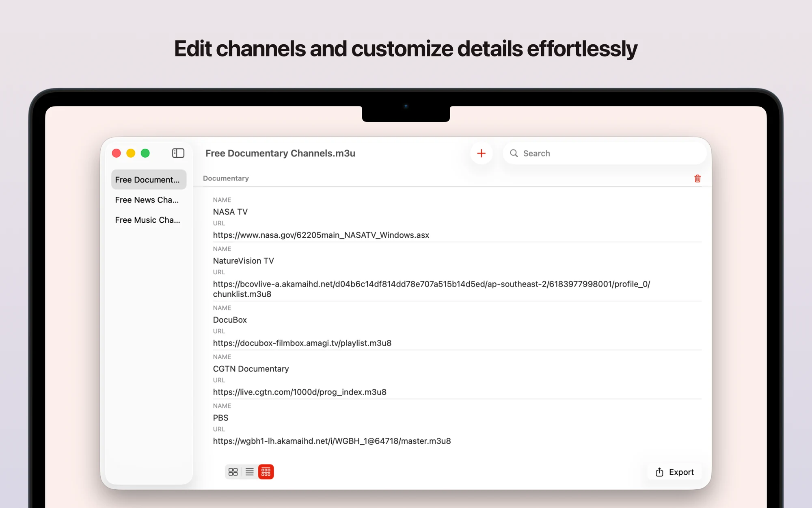
Task: Edit the NASA TV name field
Action: [230, 212]
